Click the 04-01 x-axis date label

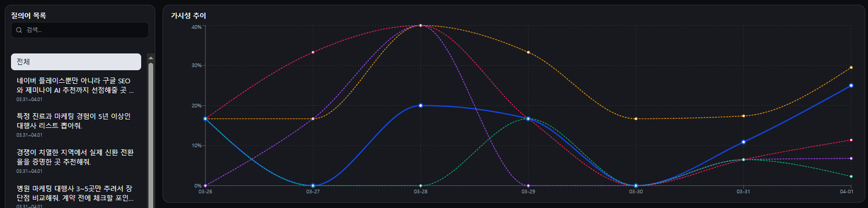point(846,192)
